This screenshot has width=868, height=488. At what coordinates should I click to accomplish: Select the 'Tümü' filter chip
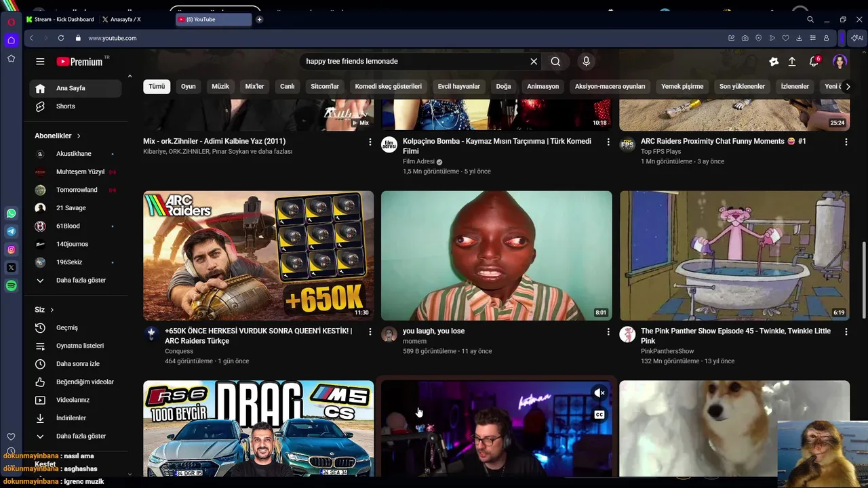coord(157,86)
